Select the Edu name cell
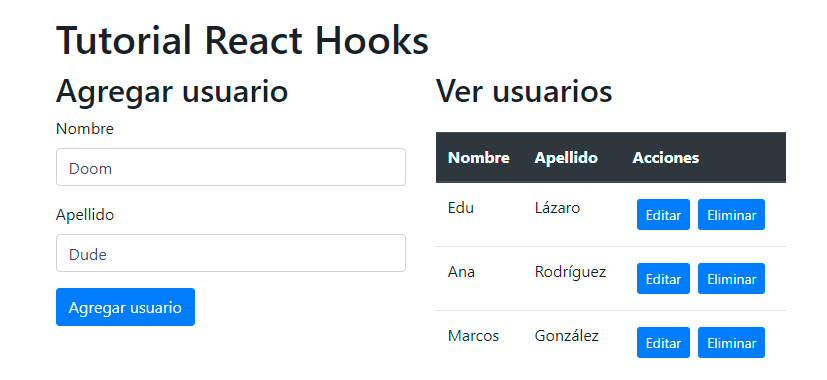827x380 pixels. click(460, 208)
